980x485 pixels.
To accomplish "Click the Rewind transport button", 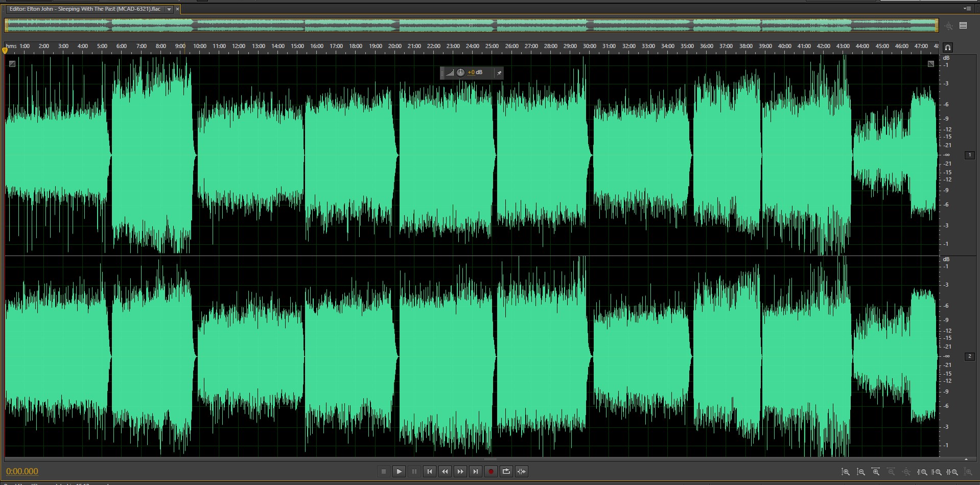I will (x=445, y=471).
